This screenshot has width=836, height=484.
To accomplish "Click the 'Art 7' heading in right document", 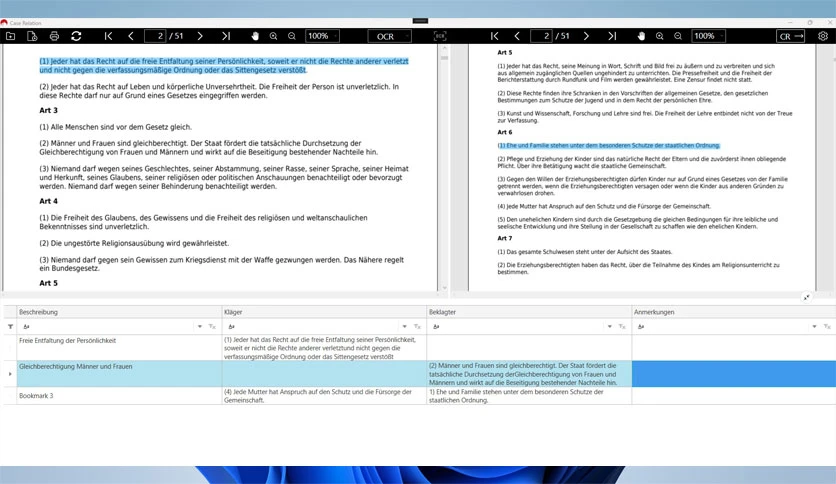I will [x=504, y=238].
